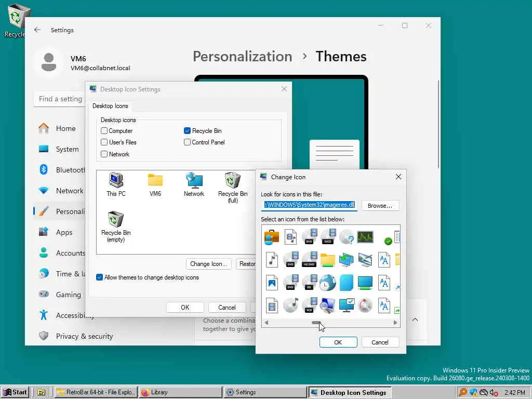Click the muted volume tray icon
This screenshot has width=532, height=399.
coord(494,393)
